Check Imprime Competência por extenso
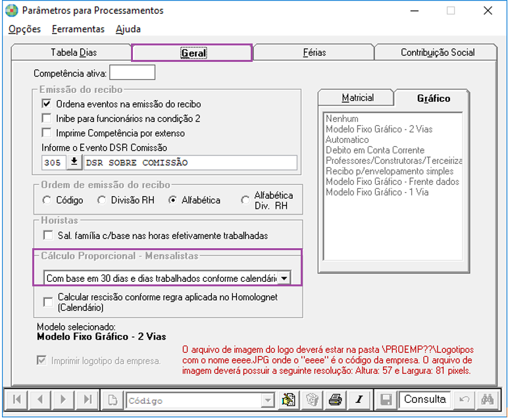The width and height of the screenshot is (508, 420). coord(47,133)
